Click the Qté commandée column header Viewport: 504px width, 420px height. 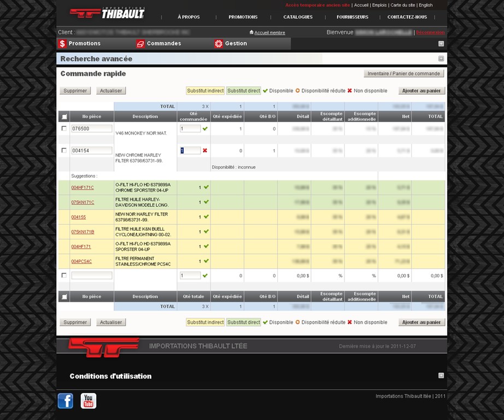(194, 116)
